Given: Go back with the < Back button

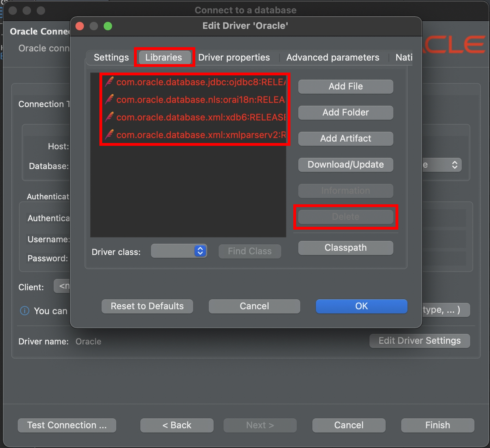Looking at the screenshot, I should coord(177,425).
